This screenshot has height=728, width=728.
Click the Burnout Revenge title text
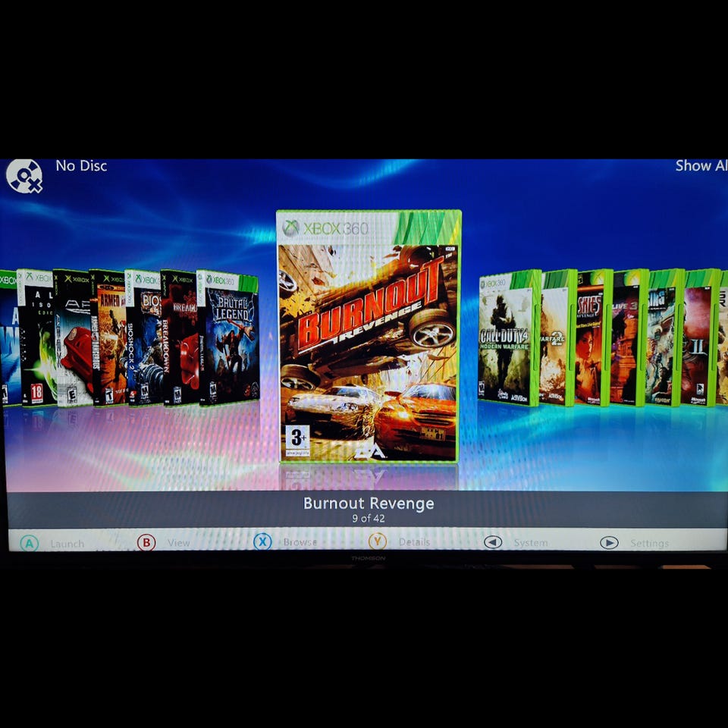369,504
